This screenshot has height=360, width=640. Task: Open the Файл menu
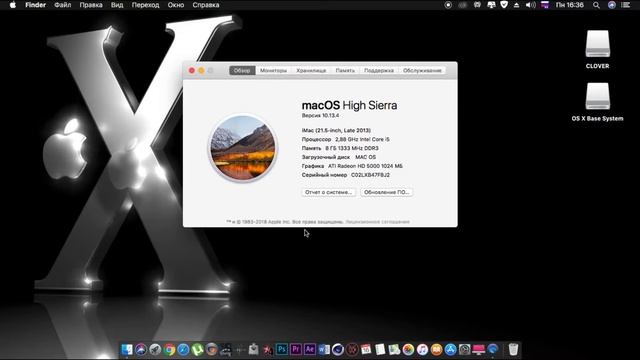62,5
